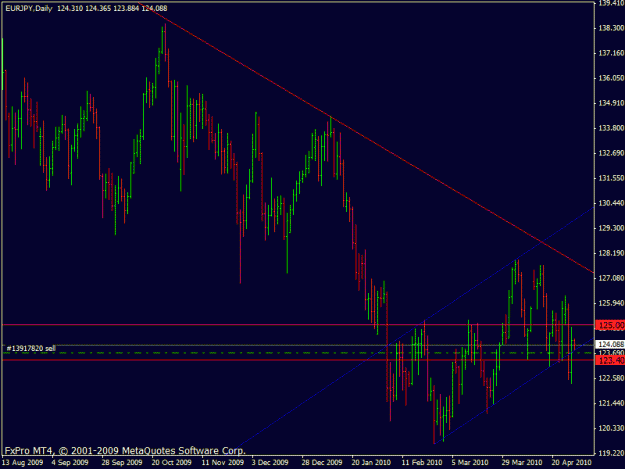Click the 28 Sep 2009 date label
625x469 pixels.
pyautogui.click(x=122, y=463)
